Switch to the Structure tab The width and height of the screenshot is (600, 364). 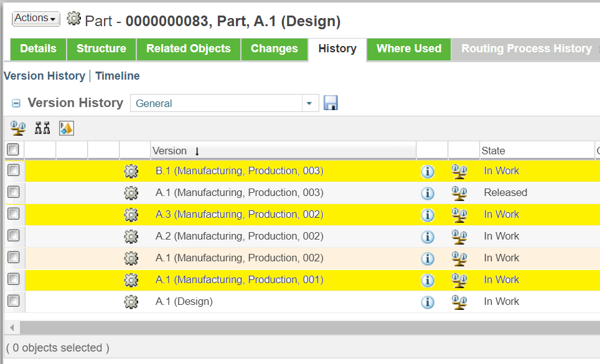pos(101,49)
